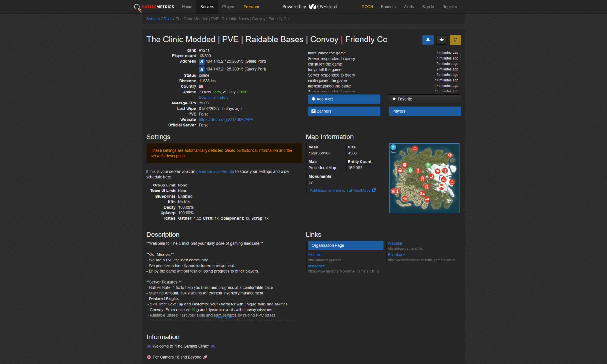Click 'christi left the game' log entry
Screen dimensions: 607x364
tap(325, 64)
